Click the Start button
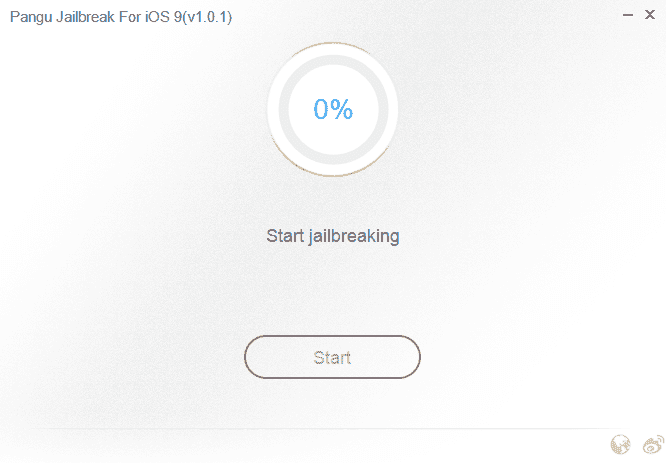The width and height of the screenshot is (666, 463). point(332,357)
